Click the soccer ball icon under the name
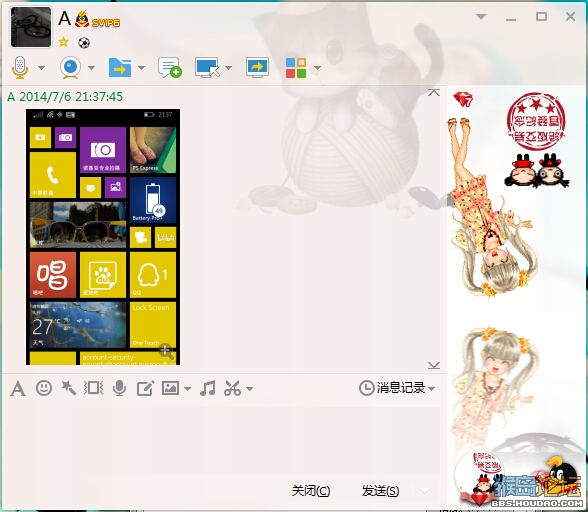 click(84, 43)
